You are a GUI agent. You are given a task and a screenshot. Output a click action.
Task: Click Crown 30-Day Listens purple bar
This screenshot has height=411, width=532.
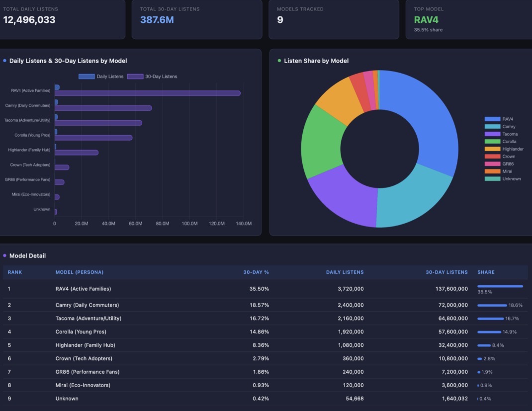tap(62, 167)
